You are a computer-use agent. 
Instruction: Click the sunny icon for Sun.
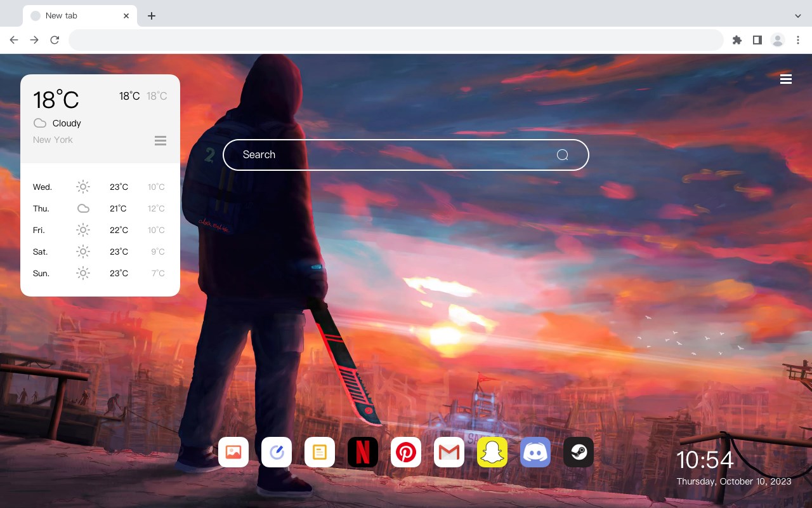(x=83, y=273)
